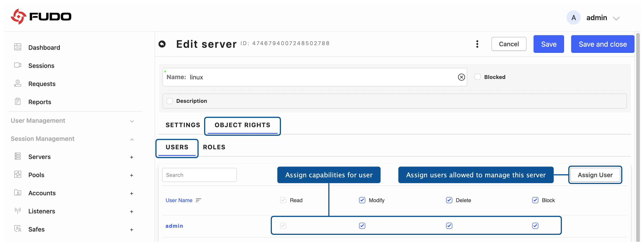The image size is (644, 247).
Task: Add a new listener with the plus icon
Action: click(x=132, y=212)
